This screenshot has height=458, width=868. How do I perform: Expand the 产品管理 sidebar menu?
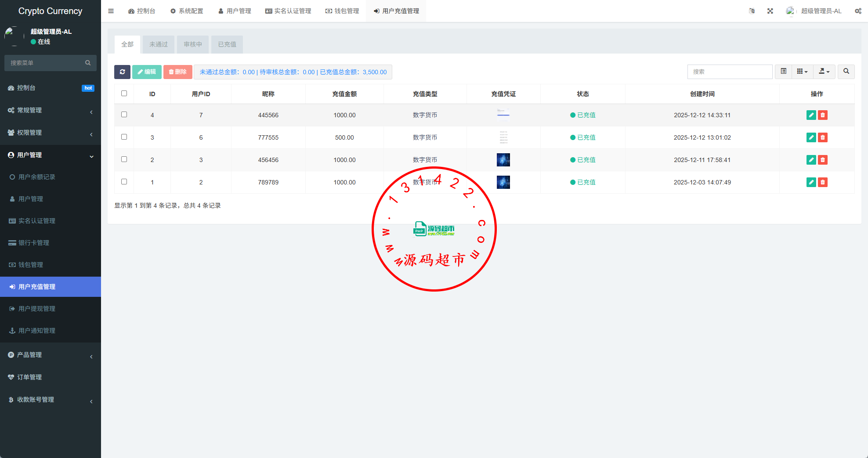click(51, 355)
